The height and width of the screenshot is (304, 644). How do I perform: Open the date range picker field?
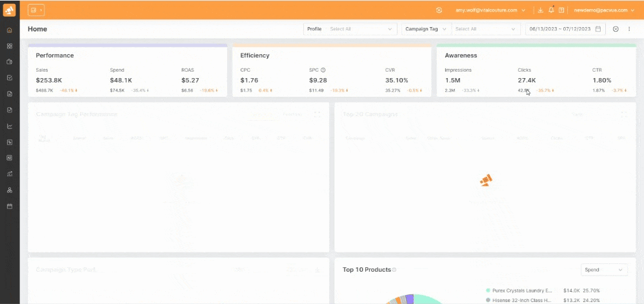(565, 29)
